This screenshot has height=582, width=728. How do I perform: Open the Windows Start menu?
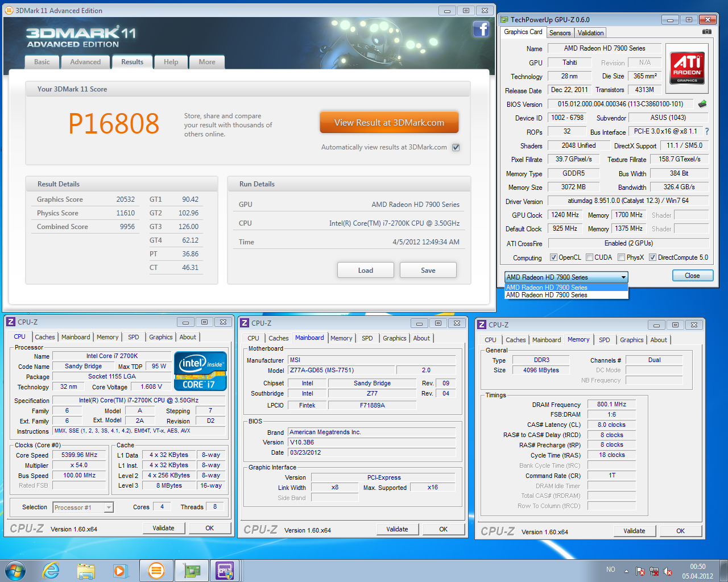tap(15, 570)
